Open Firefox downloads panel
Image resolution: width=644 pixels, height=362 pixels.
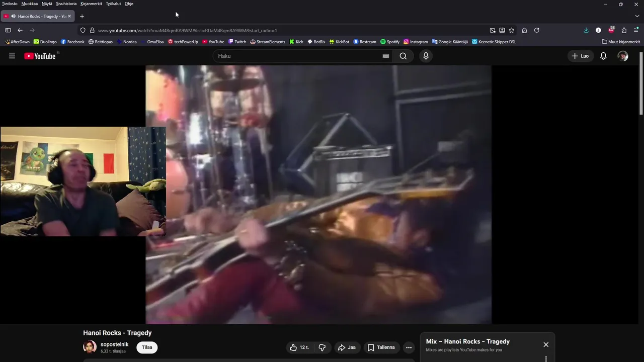pos(586,30)
